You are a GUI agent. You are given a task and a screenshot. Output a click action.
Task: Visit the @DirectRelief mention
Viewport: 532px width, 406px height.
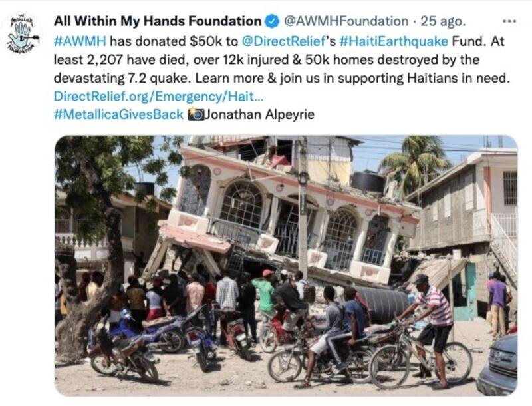click(283, 41)
